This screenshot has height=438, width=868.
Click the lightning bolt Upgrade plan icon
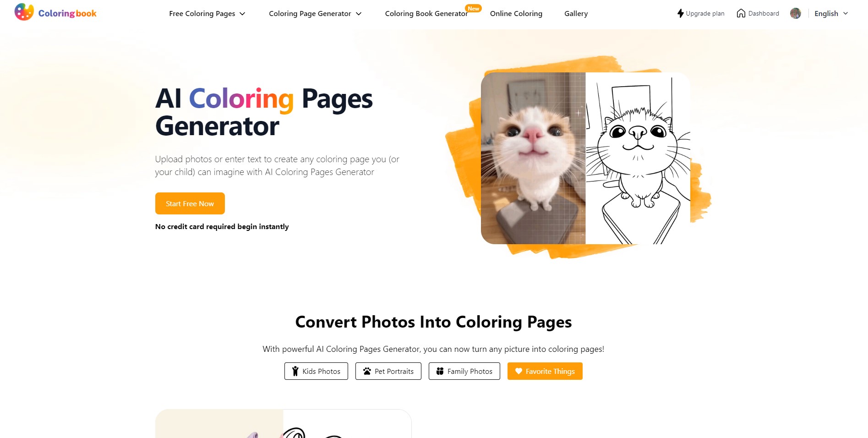tap(681, 13)
